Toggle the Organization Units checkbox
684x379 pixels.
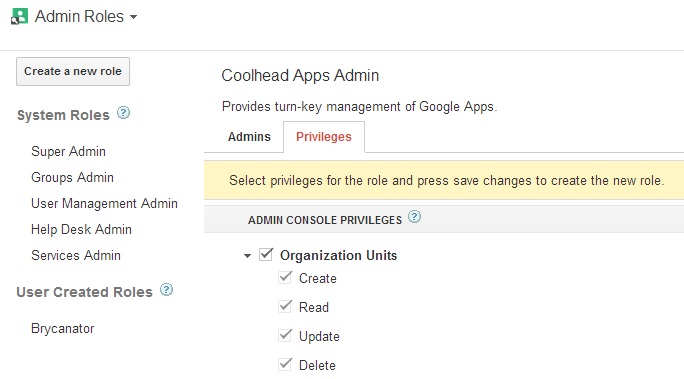point(266,254)
